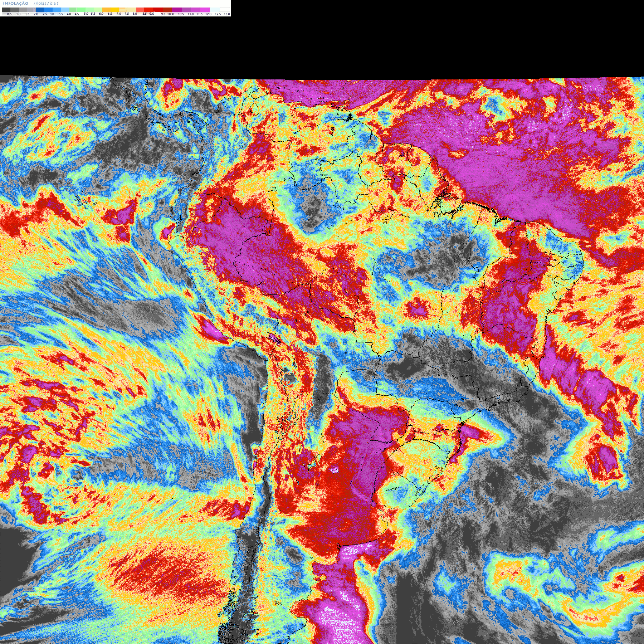Click the '5.0' legend value

click(86, 14)
